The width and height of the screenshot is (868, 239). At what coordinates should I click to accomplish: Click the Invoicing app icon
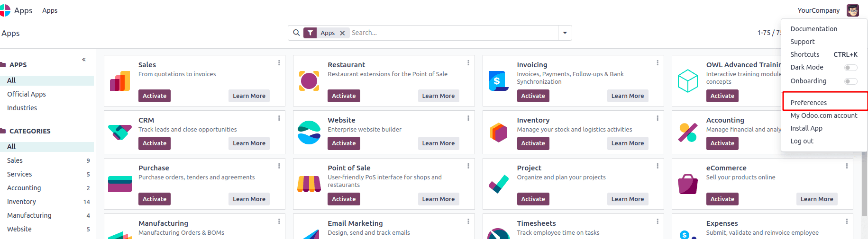pyautogui.click(x=499, y=80)
